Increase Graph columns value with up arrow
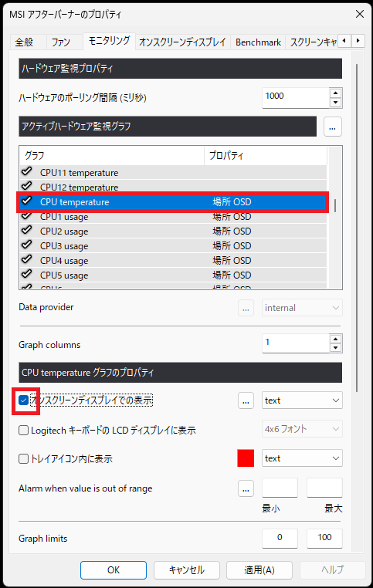This screenshot has height=588, width=373. click(x=335, y=339)
